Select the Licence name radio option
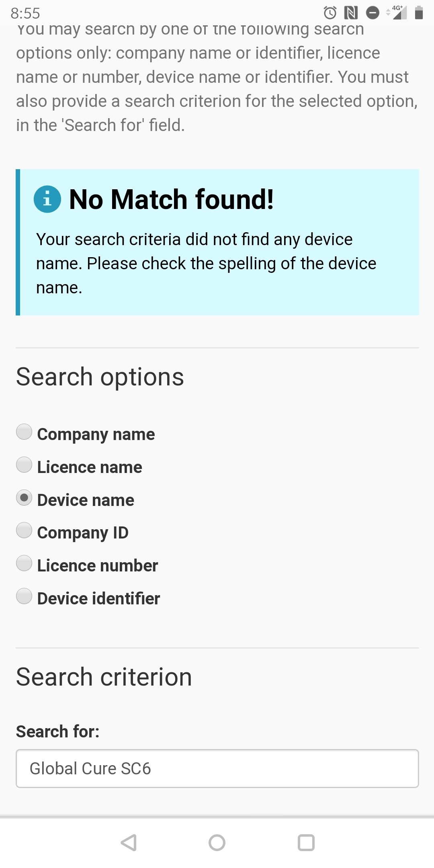The width and height of the screenshot is (434, 868). click(24, 465)
